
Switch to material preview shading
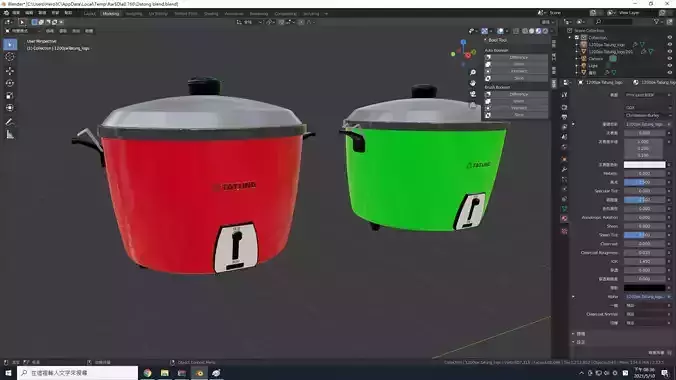pyautogui.click(x=538, y=31)
